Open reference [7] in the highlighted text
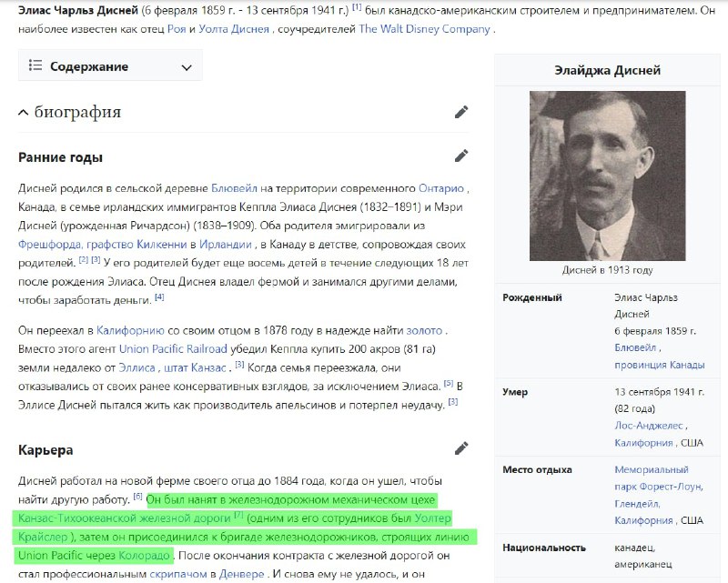 coord(238,515)
